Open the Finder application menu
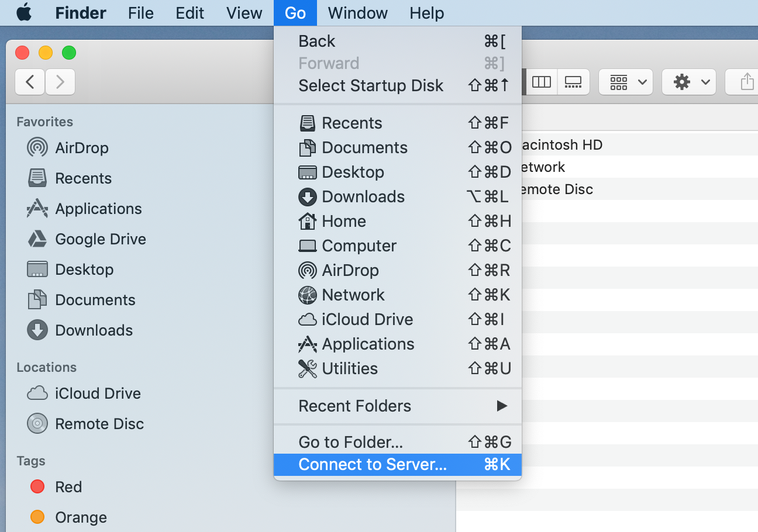Screen dimensions: 758x532 (x=80, y=13)
